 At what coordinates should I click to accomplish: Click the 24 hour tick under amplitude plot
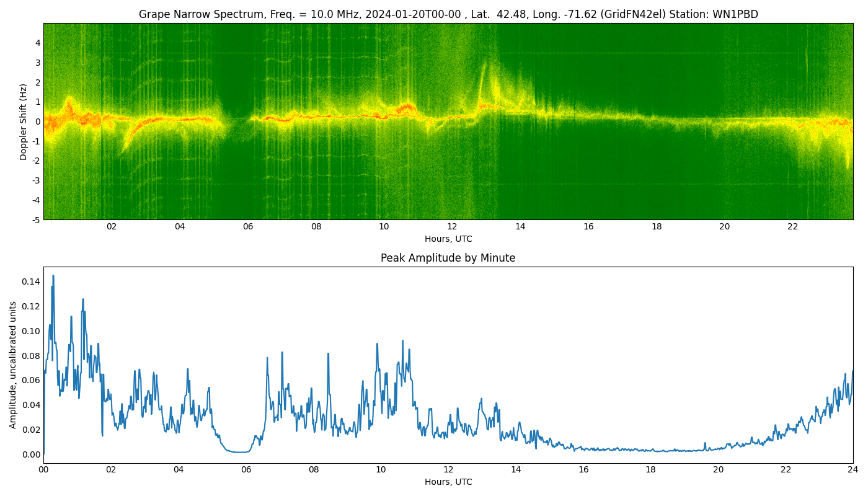[x=852, y=470]
